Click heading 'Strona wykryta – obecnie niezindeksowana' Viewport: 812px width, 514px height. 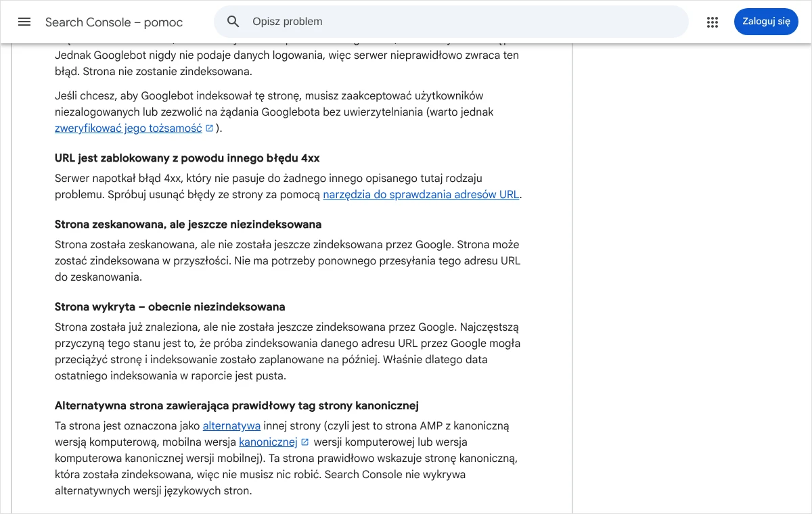coord(170,306)
